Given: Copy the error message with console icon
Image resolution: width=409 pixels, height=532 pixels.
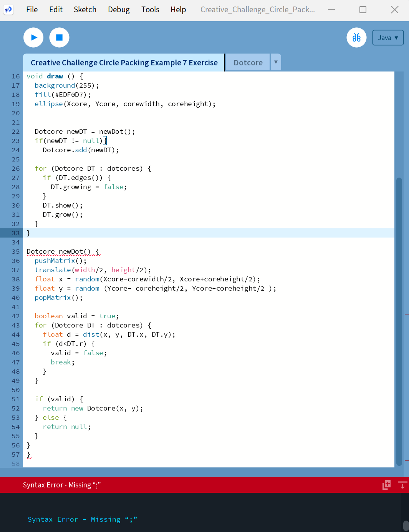Looking at the screenshot, I should point(386,485).
